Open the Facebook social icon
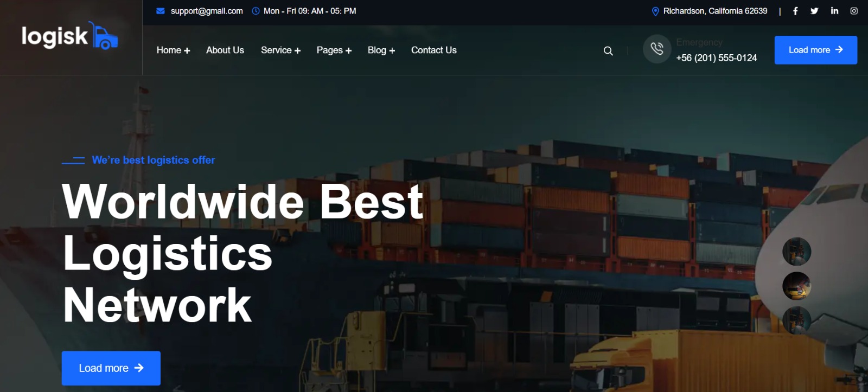This screenshot has height=392, width=868. pyautogui.click(x=795, y=11)
